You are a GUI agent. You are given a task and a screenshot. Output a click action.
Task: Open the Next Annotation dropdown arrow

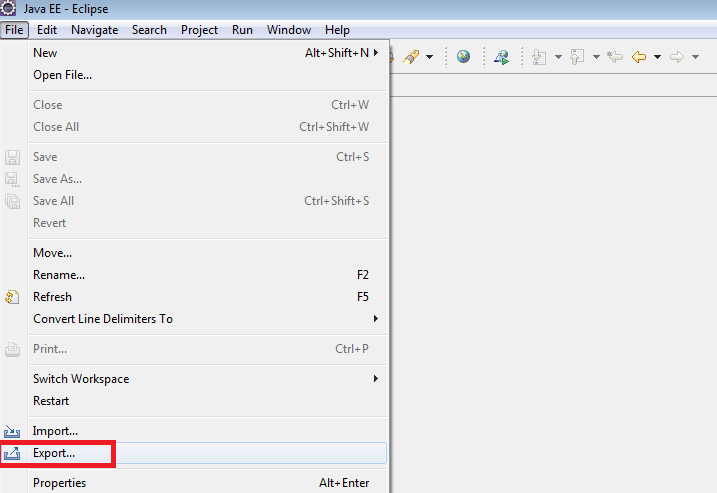(558, 57)
